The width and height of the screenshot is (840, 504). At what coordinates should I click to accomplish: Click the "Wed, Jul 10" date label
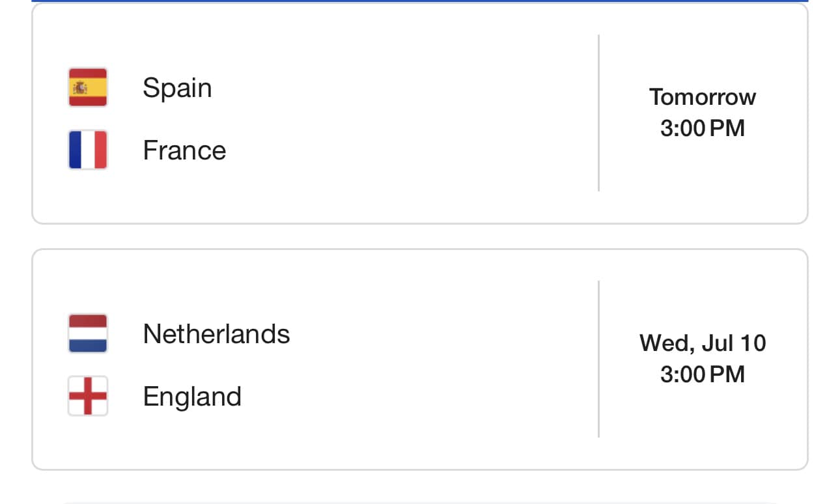703,343
